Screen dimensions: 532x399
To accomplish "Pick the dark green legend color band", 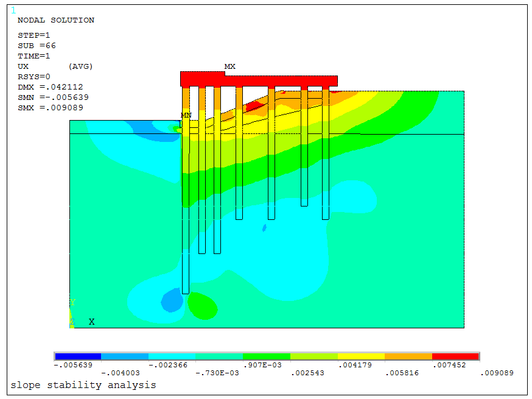I will [x=267, y=356].
